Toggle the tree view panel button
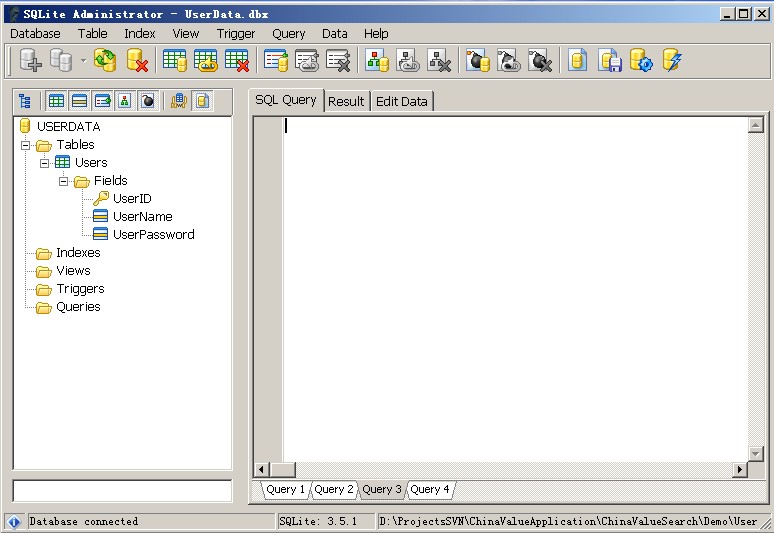 (24, 101)
